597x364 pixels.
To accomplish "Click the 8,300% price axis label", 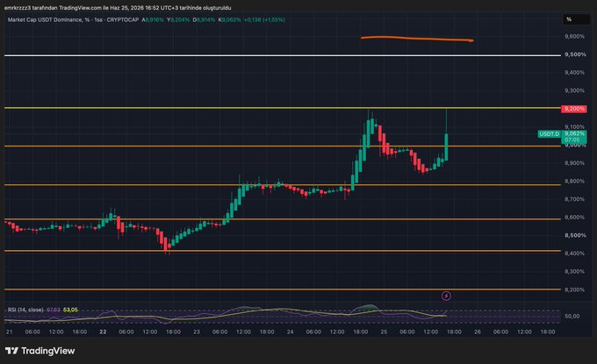I will 574,271.
